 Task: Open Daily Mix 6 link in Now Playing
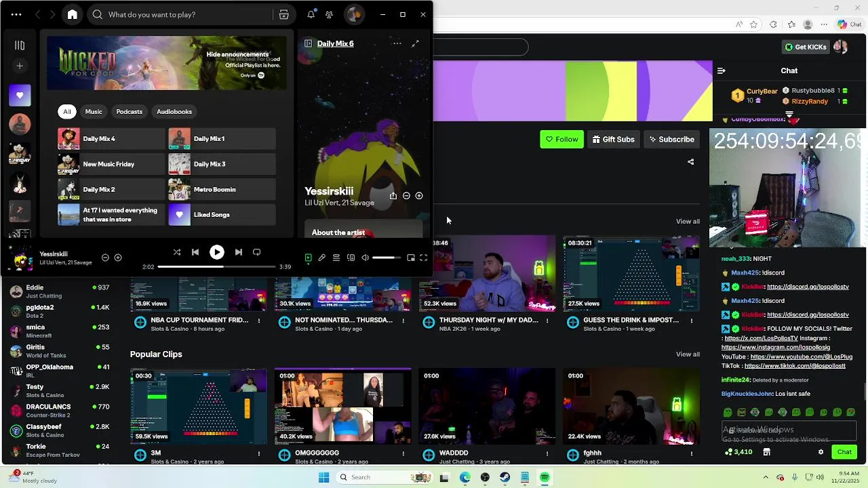click(x=335, y=43)
